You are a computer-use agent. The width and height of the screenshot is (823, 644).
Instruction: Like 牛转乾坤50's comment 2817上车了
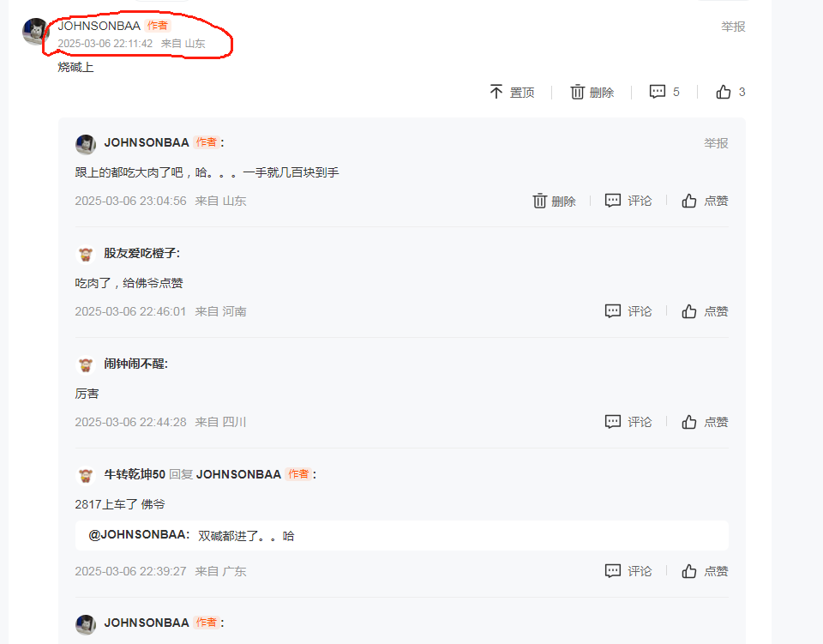(705, 571)
